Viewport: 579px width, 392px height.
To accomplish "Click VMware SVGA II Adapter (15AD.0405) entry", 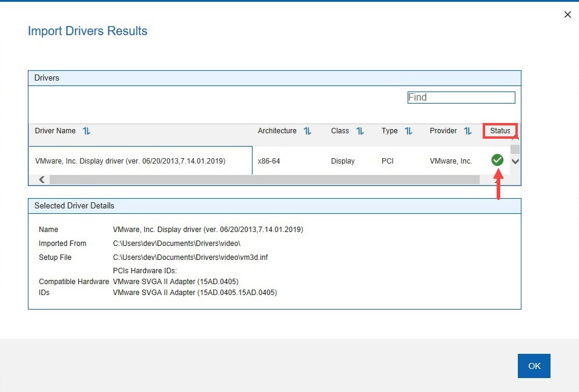I will [x=176, y=282].
